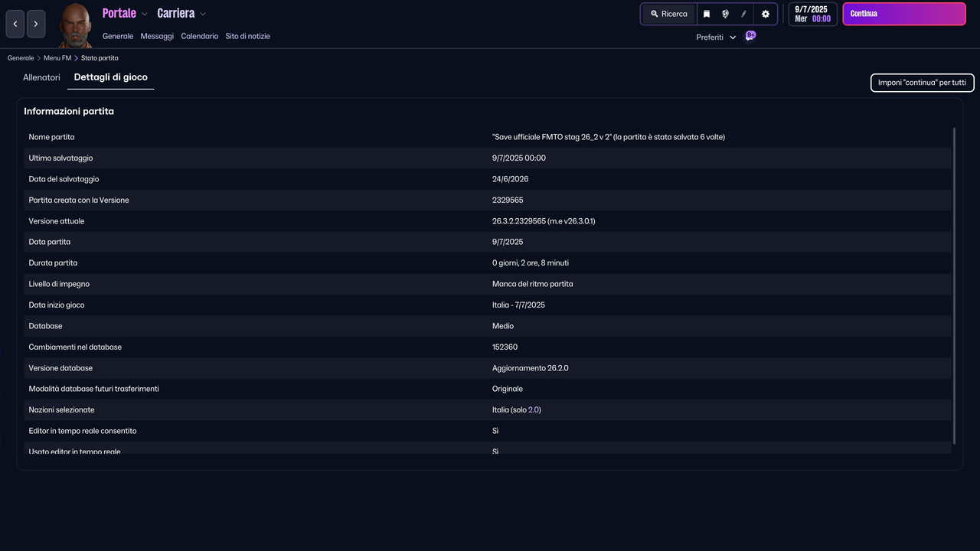
Task: Click the value 26.3.2.2329565 (m.e v26.3.0.1)
Action: [x=544, y=221]
